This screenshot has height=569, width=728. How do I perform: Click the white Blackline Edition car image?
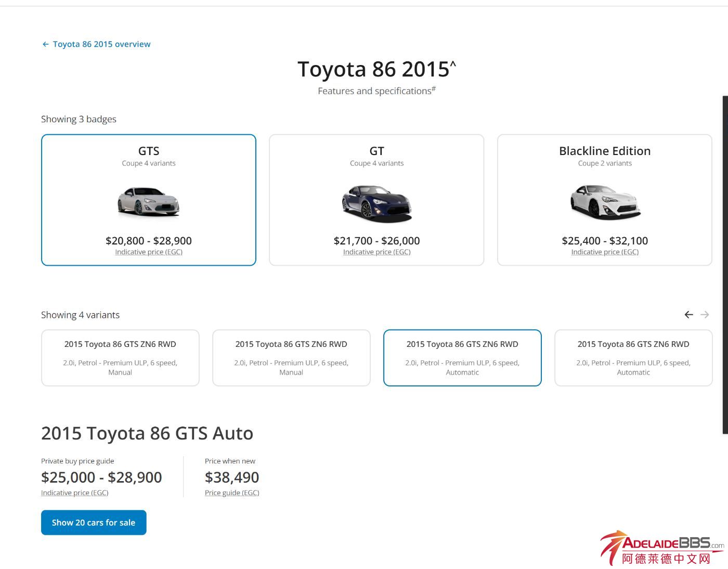tap(605, 202)
